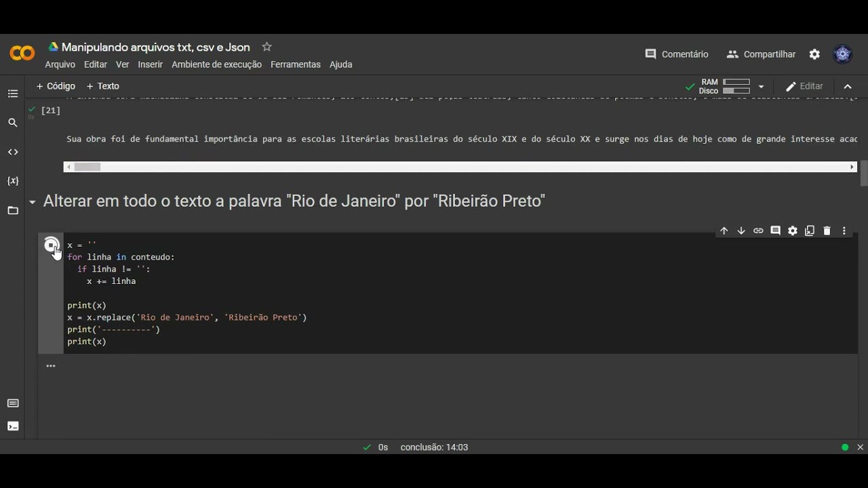Open the Editar menu
The image size is (868, 488).
click(x=96, y=64)
